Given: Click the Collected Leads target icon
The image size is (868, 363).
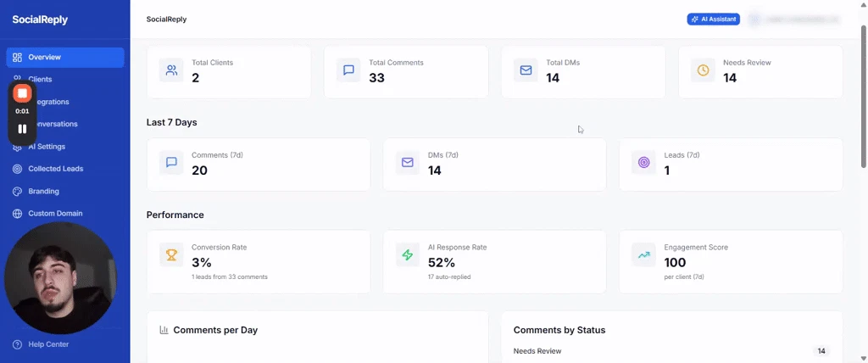Looking at the screenshot, I should click(17, 169).
